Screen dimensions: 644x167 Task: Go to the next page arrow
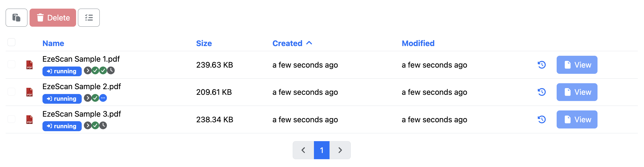point(340,150)
